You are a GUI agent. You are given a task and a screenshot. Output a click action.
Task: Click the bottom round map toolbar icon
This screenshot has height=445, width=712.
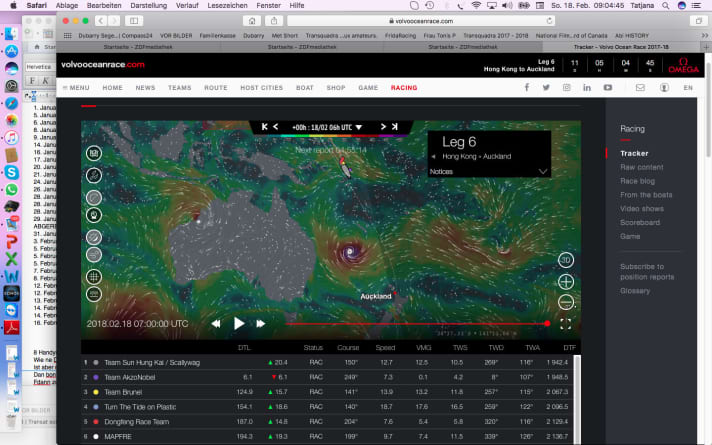[x=94, y=294]
